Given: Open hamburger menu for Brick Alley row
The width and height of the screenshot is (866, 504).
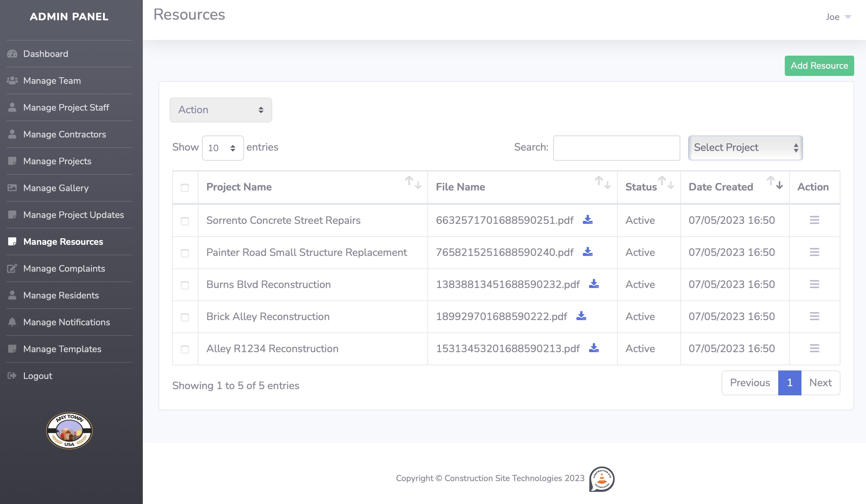Looking at the screenshot, I should pyautogui.click(x=814, y=316).
